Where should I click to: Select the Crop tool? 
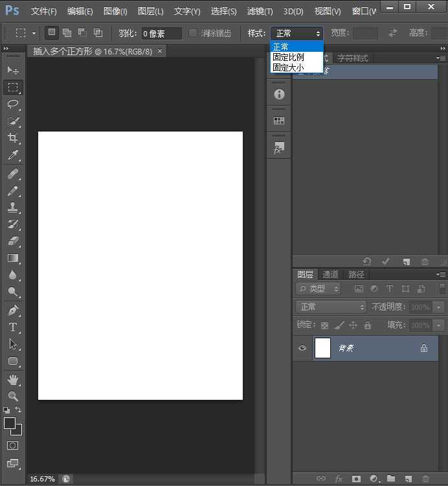13,138
